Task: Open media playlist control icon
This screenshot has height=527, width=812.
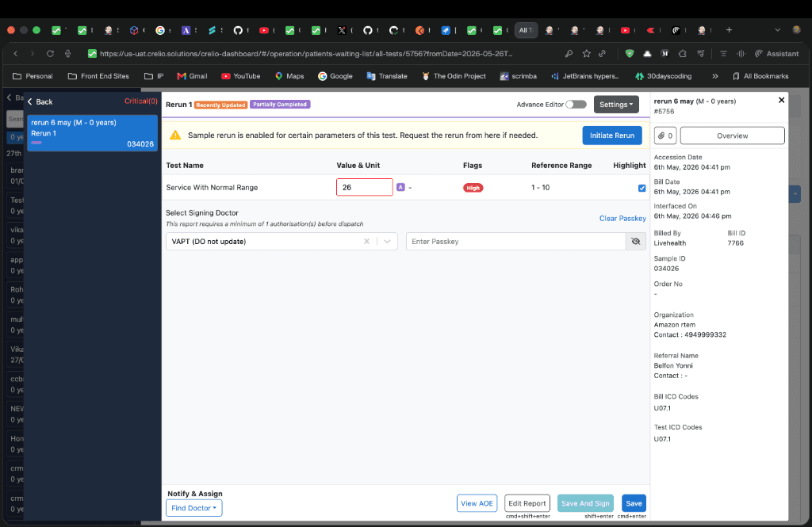Action: coord(701,53)
